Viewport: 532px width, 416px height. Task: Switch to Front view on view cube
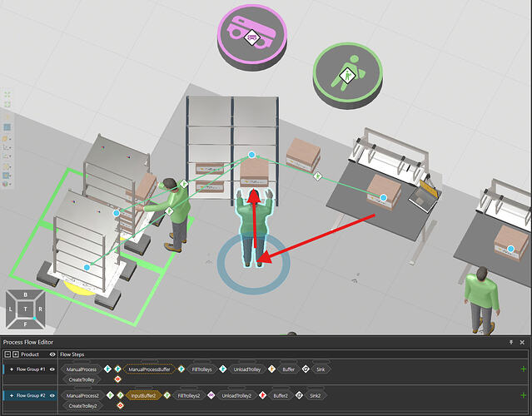[26, 324]
